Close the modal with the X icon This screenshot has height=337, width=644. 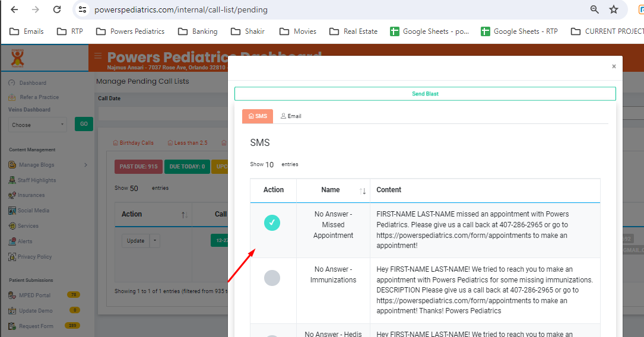click(614, 66)
